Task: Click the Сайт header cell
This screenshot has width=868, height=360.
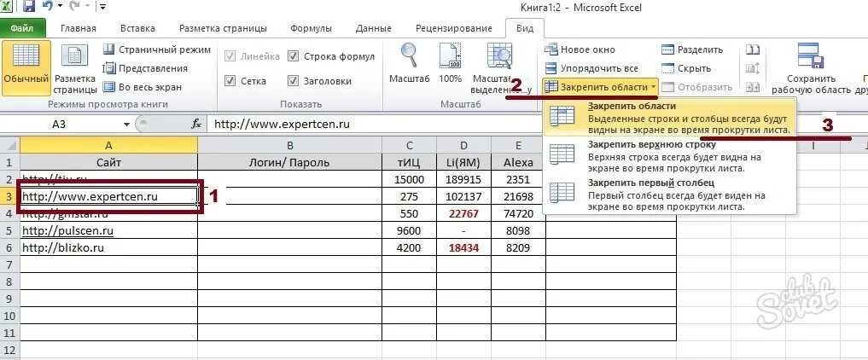Action: point(108,162)
